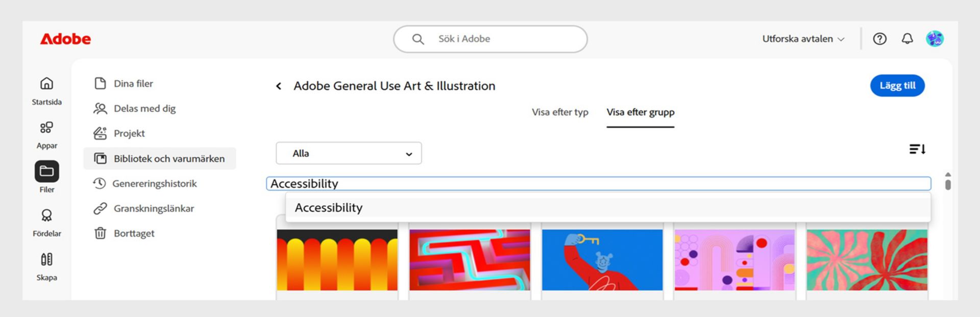980x317 pixels.
Task: Switch to the Visa efter typ tab
Action: click(x=559, y=112)
